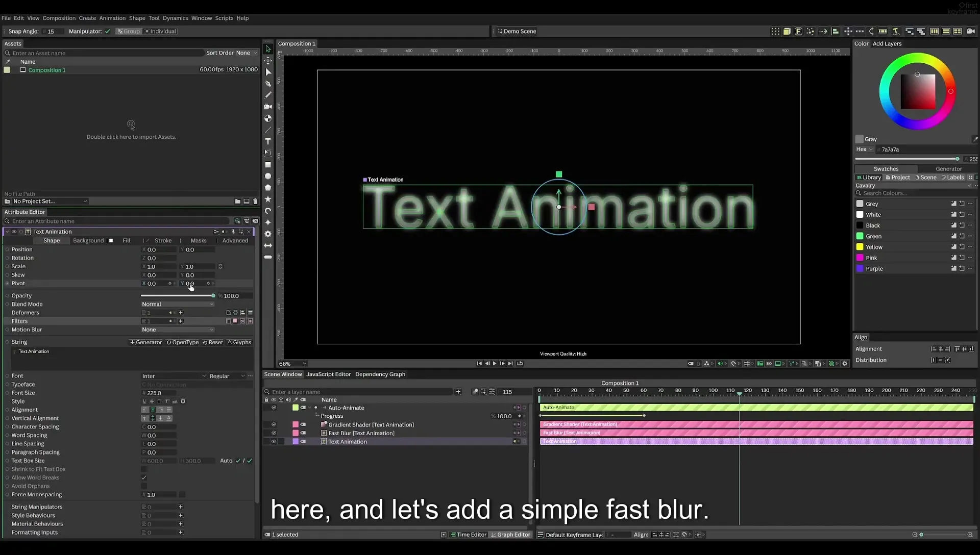Open the Gear settings tool
980x555 pixels.
(268, 234)
